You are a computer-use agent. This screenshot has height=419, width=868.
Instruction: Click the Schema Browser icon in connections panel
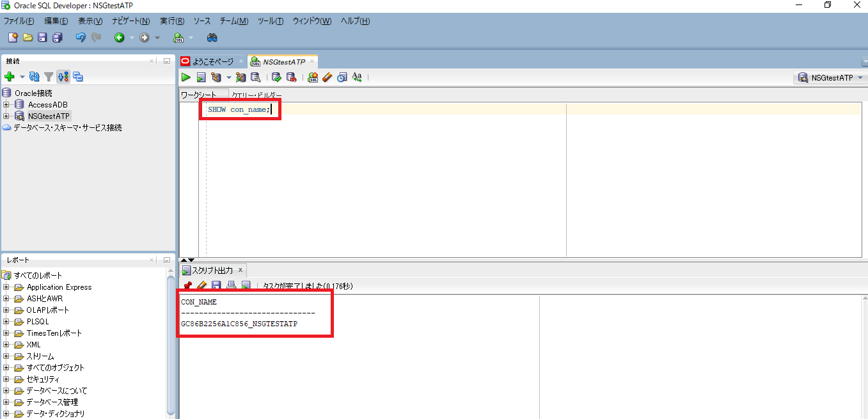pos(78,77)
